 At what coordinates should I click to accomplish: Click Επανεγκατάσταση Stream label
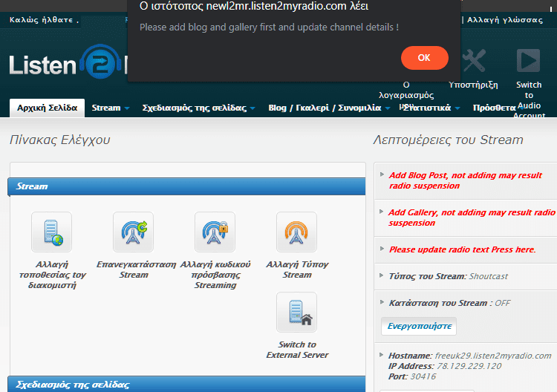point(136,269)
